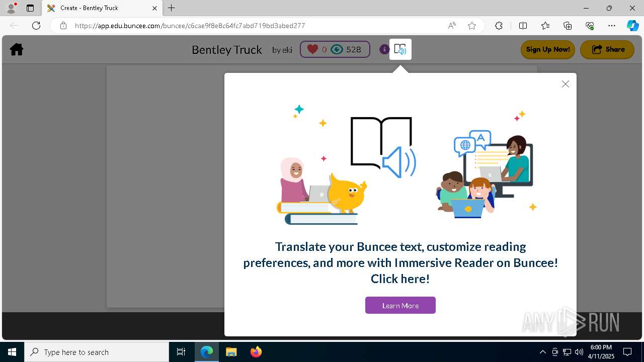Click the open book speaker illustration
Viewport: 644px width, 362px height.
(383, 147)
